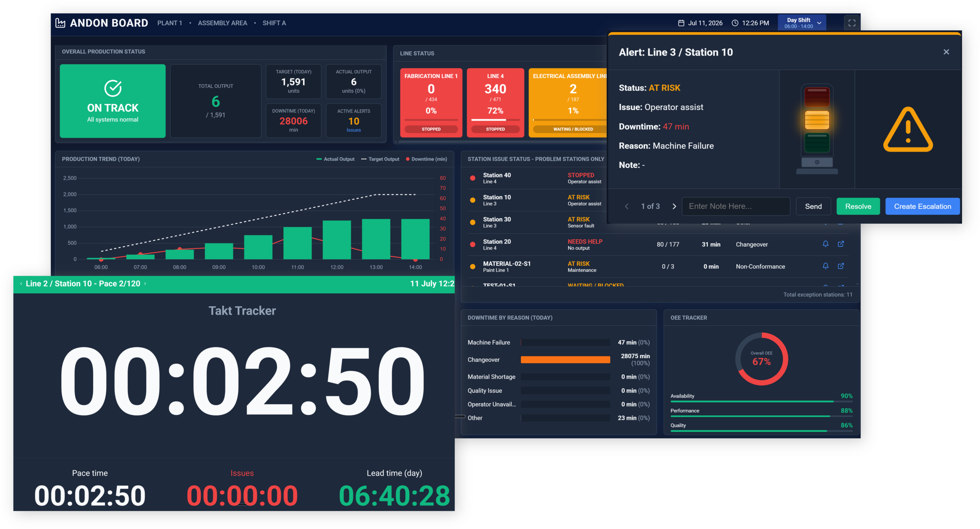The image size is (980, 529).
Task: Click the Performance progress bar
Action: 761,416
